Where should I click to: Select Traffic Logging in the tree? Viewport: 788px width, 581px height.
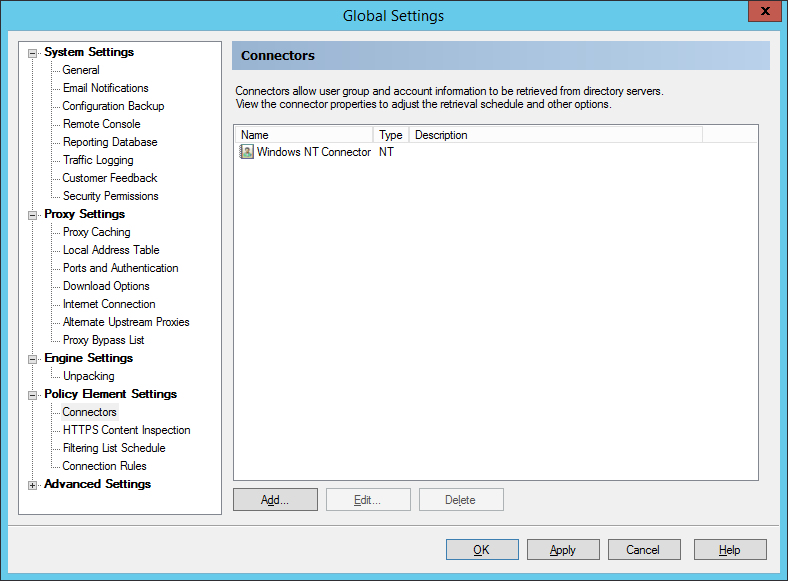click(98, 160)
